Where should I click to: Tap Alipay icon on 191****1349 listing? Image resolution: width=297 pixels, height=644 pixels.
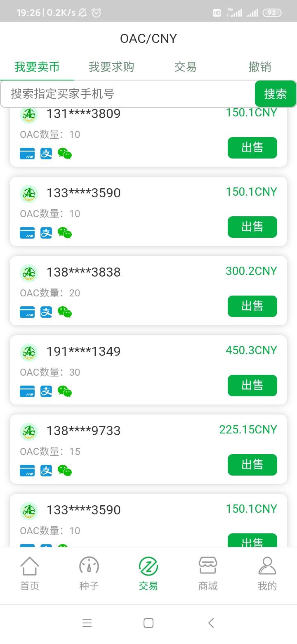(x=46, y=391)
